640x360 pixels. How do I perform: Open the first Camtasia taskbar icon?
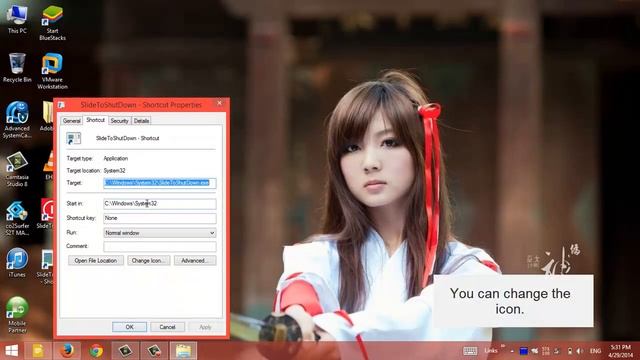click(125, 351)
